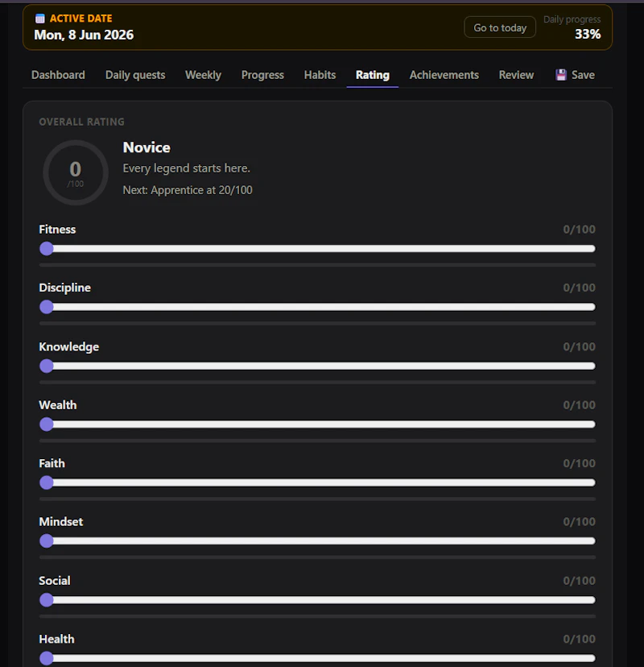The height and width of the screenshot is (667, 644).
Task: Click the Fitness category label
Action: [57, 230]
